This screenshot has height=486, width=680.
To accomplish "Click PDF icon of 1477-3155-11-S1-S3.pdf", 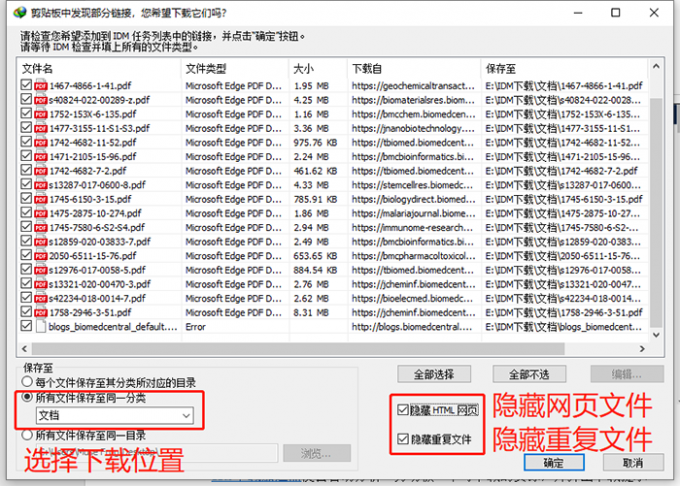I will [41, 128].
